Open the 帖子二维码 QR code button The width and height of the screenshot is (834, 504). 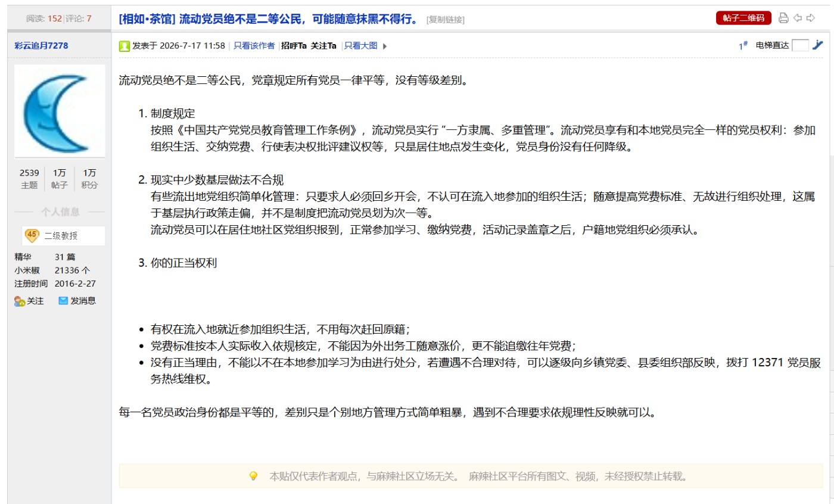[x=743, y=18]
